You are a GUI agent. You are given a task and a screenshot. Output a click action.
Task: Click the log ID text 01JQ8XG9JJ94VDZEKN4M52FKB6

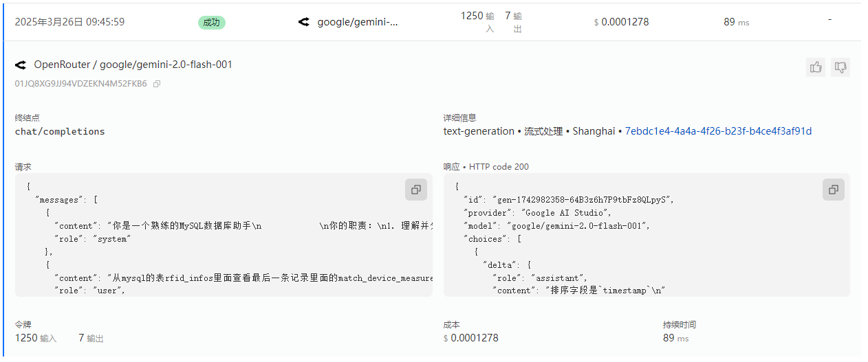point(80,84)
